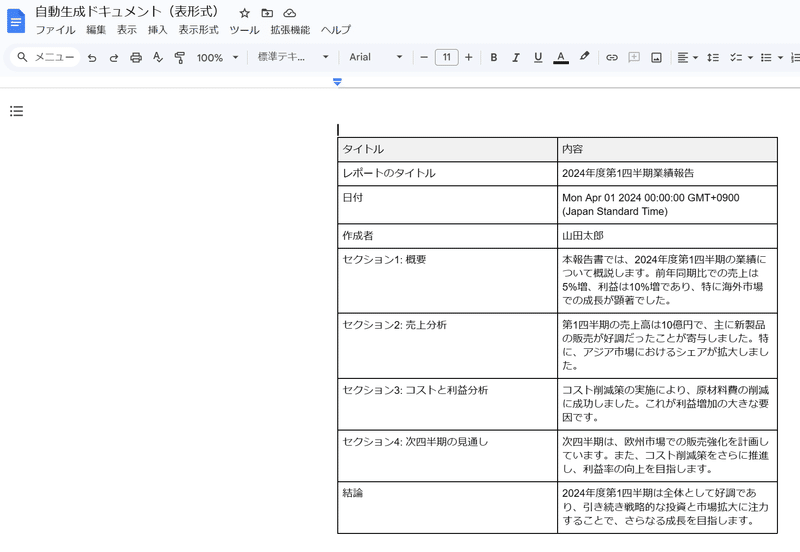This screenshot has width=800, height=552.
Task: Click the text starting 第1四半期の売上高は10億円
Action: 665,345
